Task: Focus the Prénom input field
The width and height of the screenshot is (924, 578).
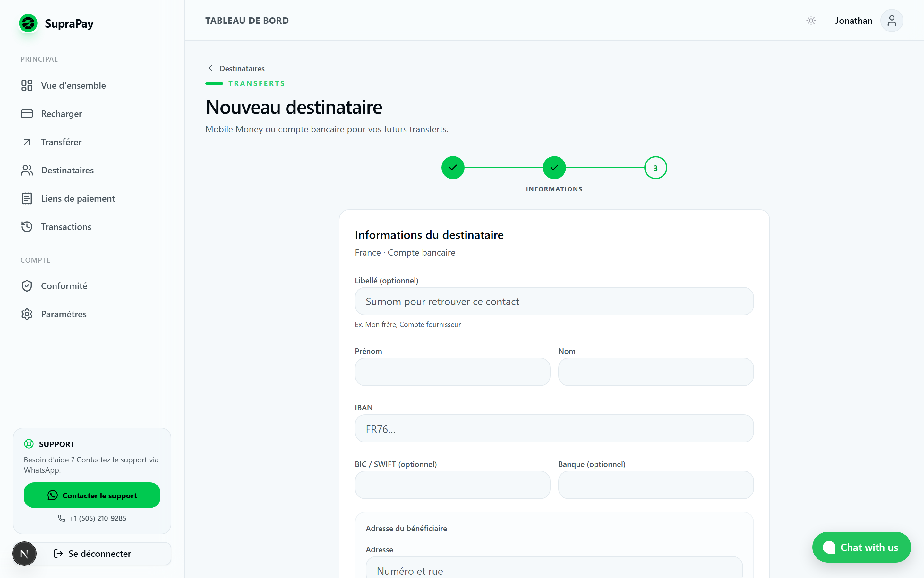Action: (452, 372)
